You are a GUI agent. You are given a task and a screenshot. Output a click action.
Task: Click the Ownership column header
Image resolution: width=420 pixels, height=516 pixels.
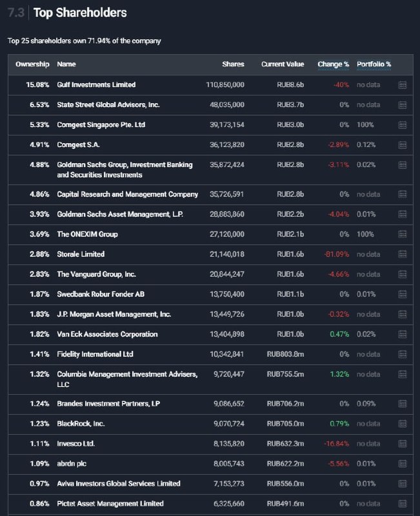(32, 64)
